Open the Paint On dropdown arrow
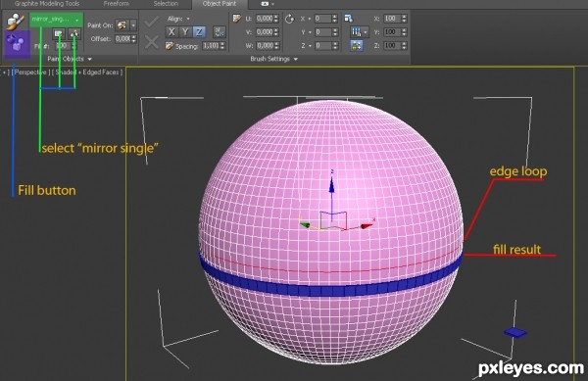Viewport: 588px width, 381px height. point(133,25)
